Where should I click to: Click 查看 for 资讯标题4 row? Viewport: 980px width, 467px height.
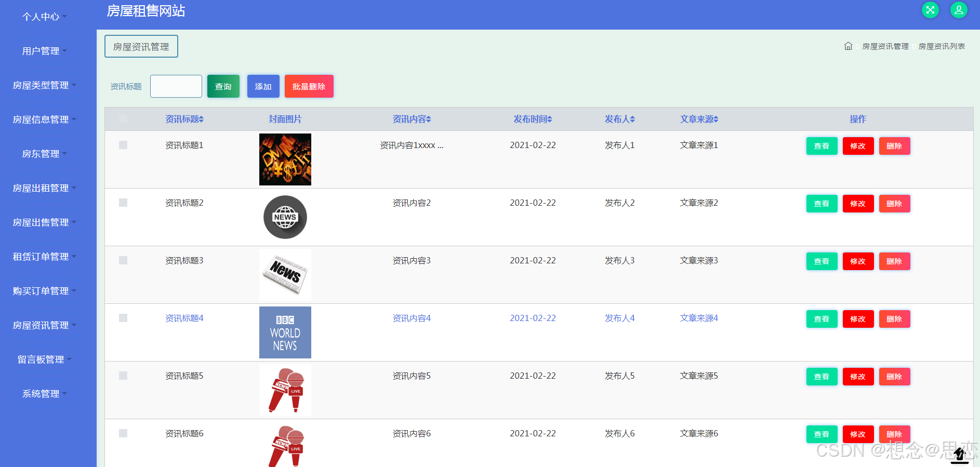[x=822, y=319]
